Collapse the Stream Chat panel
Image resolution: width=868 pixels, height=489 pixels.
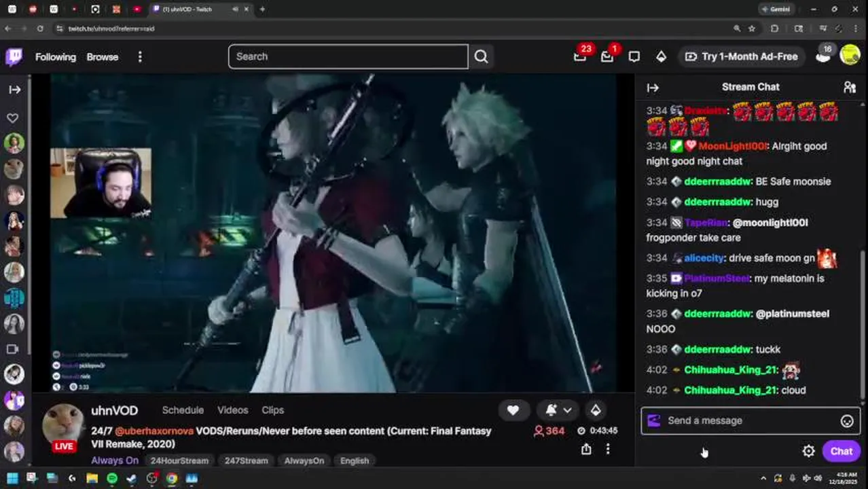point(653,88)
